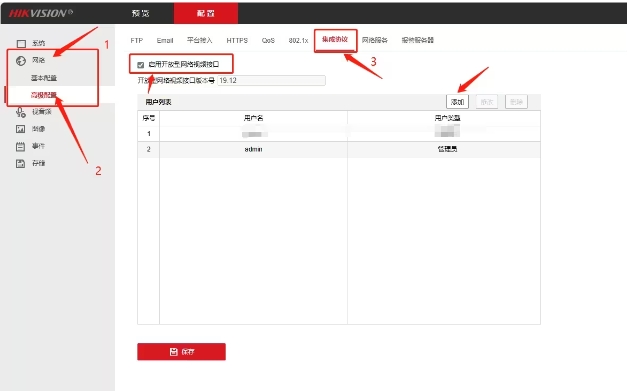Open 高级配置 (Advanced Settings) under Network
628x391 pixels.
[44, 95]
